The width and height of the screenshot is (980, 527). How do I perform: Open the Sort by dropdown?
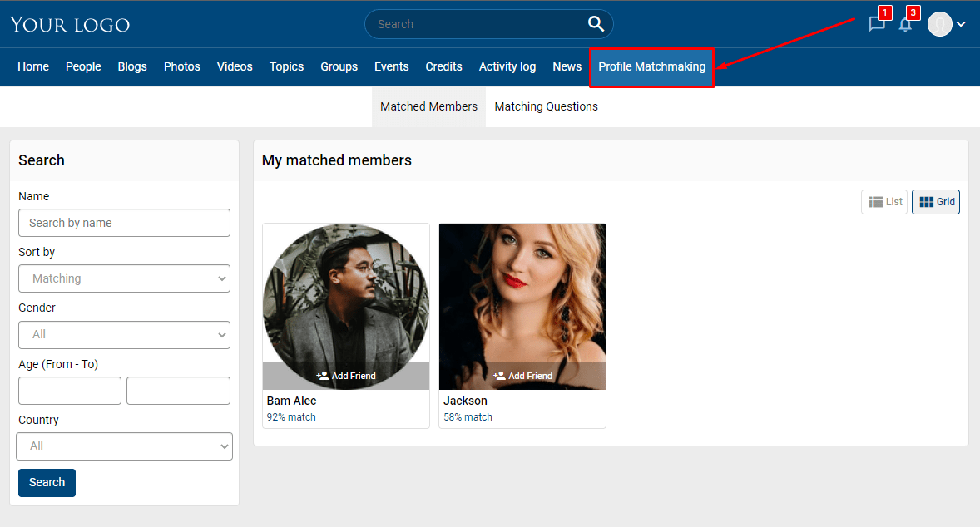click(124, 278)
